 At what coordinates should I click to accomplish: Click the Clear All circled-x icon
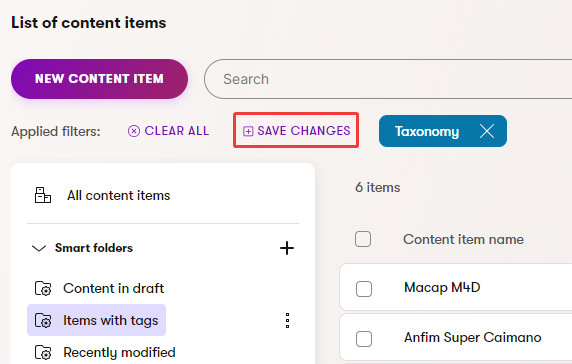[x=134, y=131]
